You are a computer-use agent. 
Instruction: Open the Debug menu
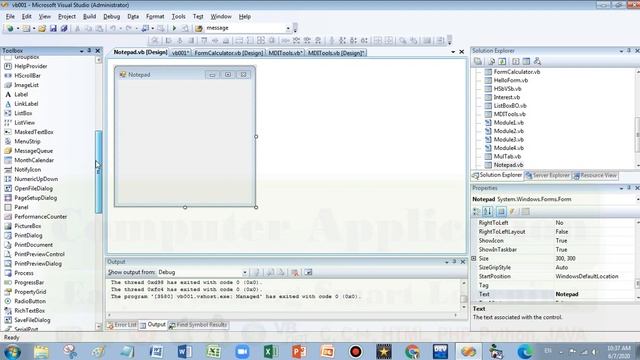111,16
